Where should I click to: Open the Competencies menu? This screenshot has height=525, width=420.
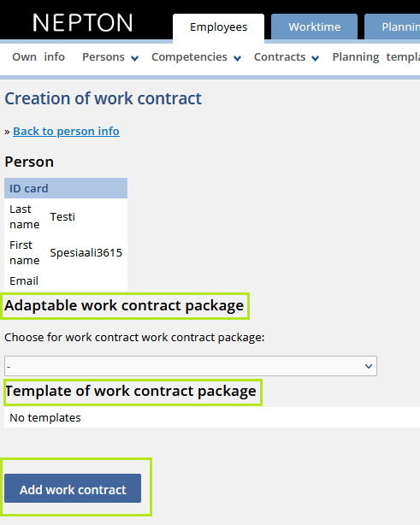tap(189, 57)
